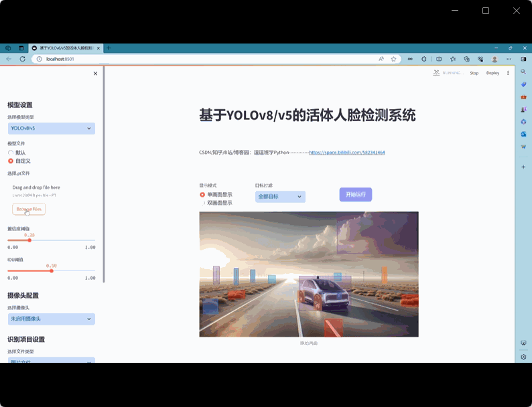Screen dimensions: 532x407
Task: Click the 开始运行 button
Action: point(356,195)
